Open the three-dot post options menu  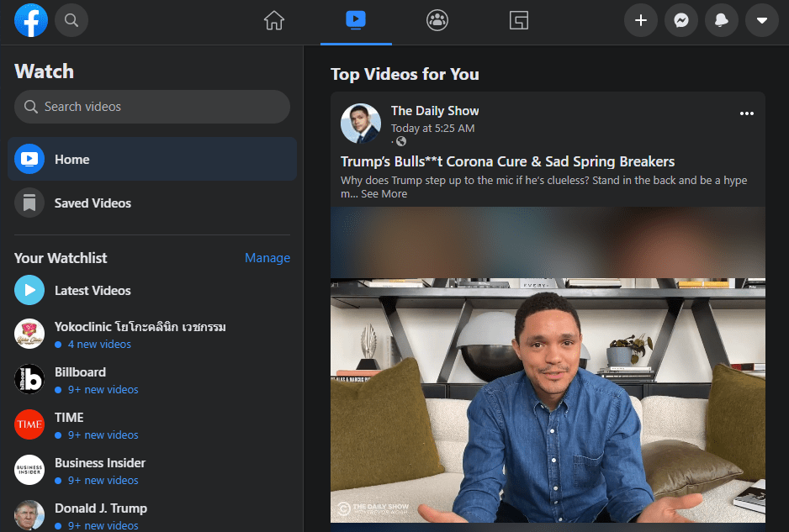(x=746, y=113)
